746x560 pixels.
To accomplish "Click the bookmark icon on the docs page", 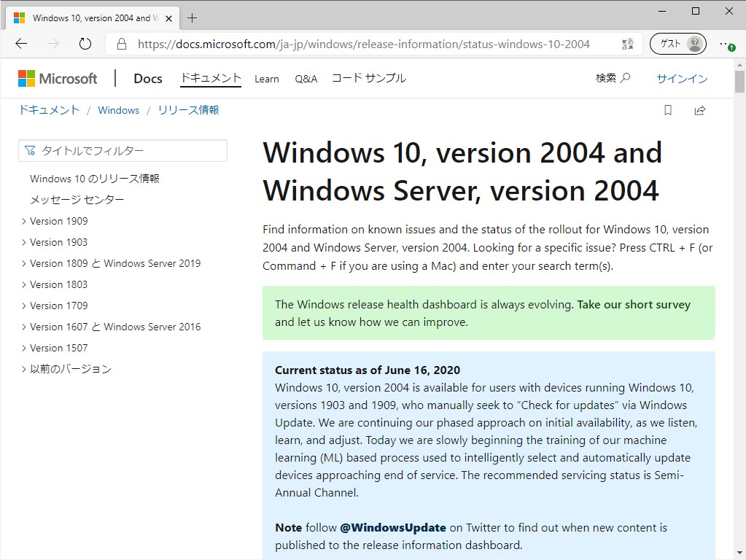I will (668, 110).
